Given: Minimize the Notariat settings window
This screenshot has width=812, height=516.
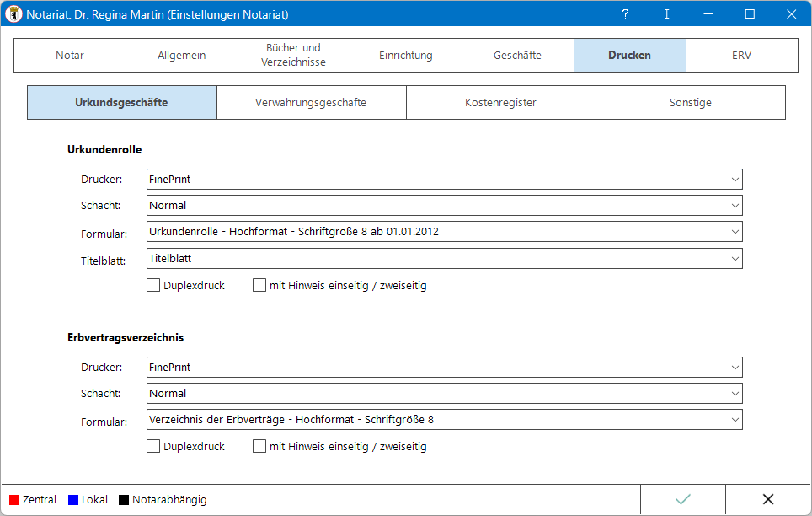Looking at the screenshot, I should [x=708, y=14].
